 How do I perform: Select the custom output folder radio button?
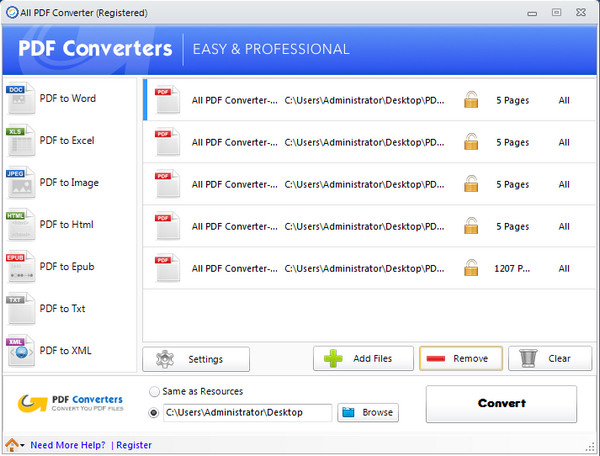click(154, 413)
